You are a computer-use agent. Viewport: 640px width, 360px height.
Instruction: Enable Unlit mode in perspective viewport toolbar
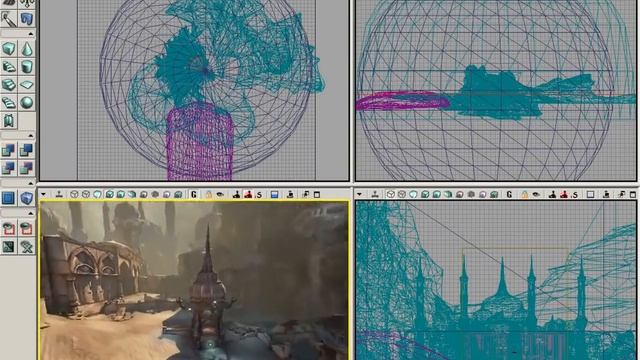[97, 195]
